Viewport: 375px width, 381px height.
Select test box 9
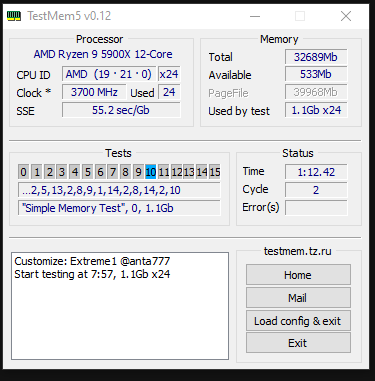(x=138, y=172)
